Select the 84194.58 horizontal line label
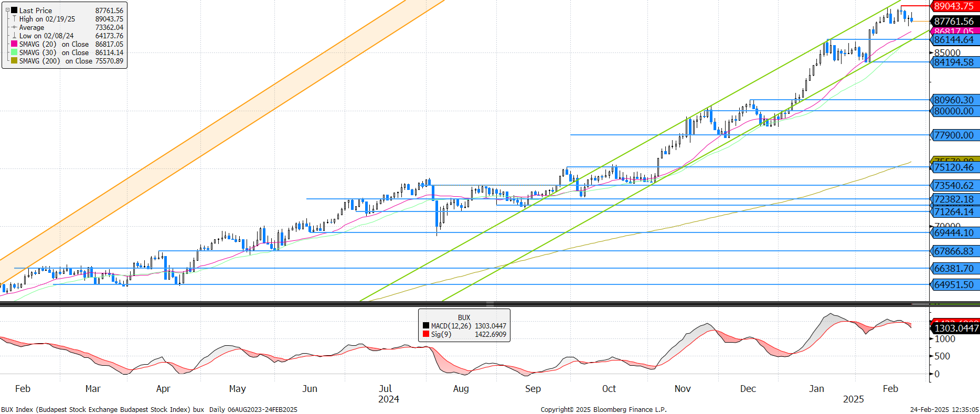 coord(954,62)
